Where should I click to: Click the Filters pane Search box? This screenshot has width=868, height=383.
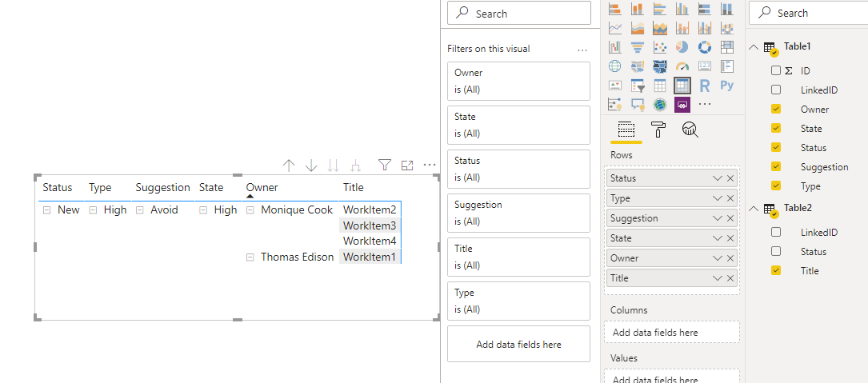click(518, 14)
